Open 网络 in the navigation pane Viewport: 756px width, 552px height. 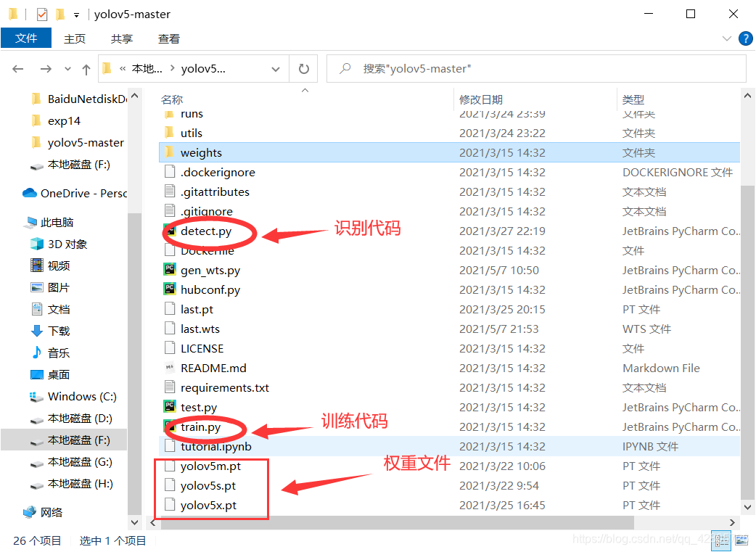point(43,512)
